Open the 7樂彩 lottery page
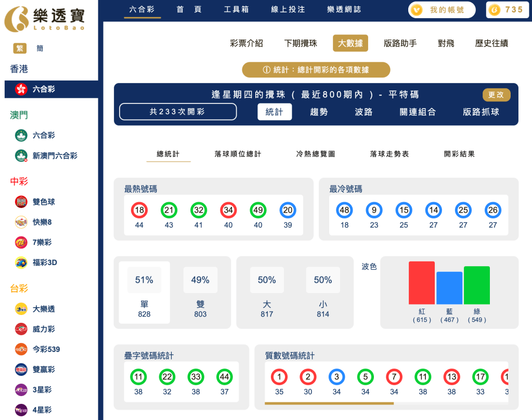Screen dimensions: 532x420 tap(21, 242)
